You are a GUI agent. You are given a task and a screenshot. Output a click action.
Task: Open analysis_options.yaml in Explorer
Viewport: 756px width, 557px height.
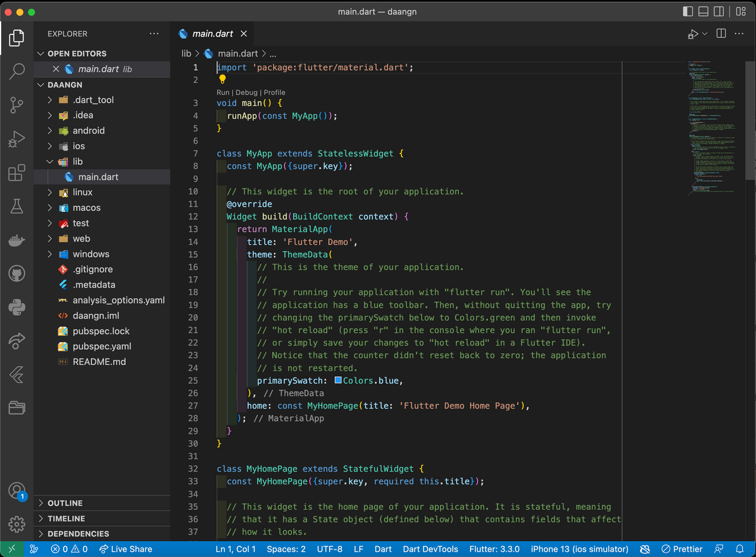coord(102,300)
